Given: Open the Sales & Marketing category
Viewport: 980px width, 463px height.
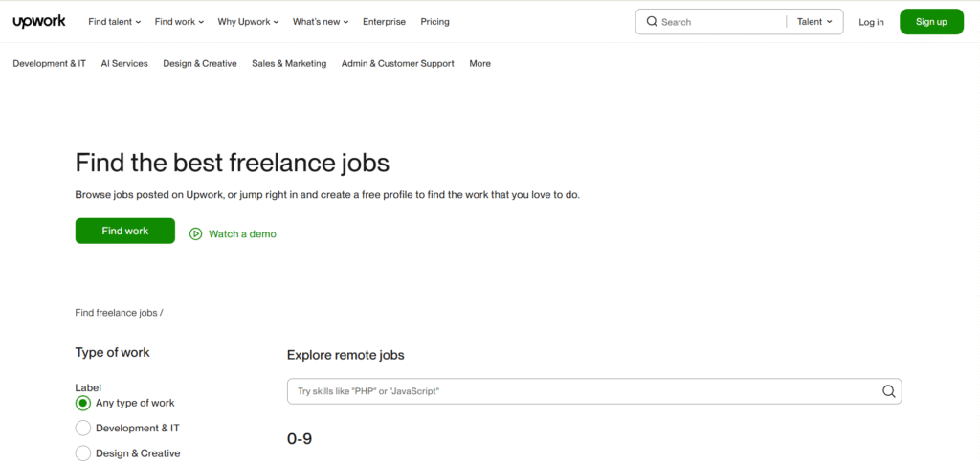Looking at the screenshot, I should (x=289, y=64).
